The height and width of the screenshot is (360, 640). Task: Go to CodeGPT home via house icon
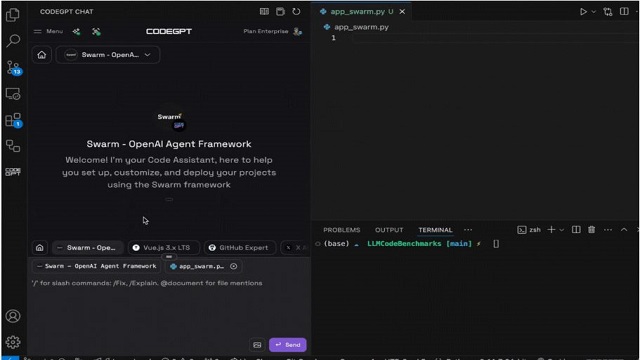click(42, 55)
